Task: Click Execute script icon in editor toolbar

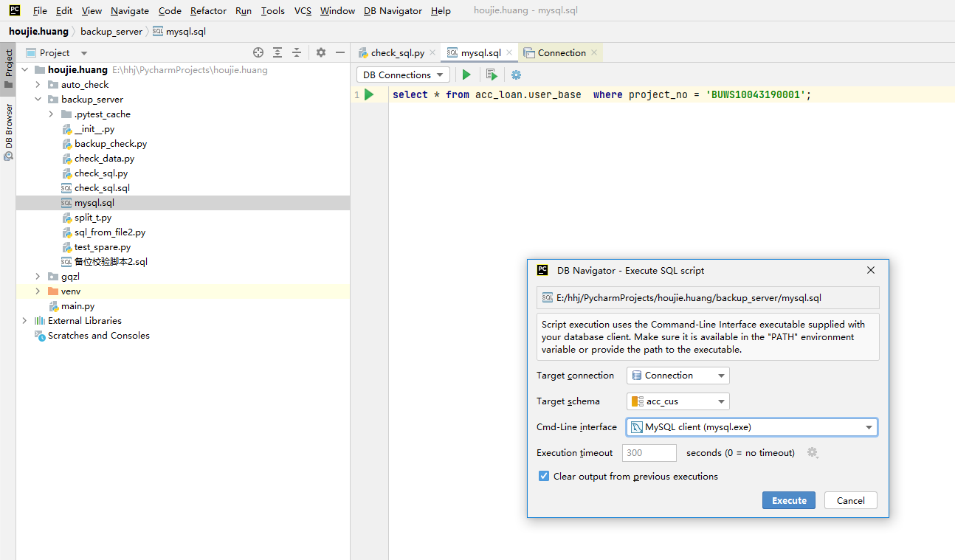Action: coord(492,75)
